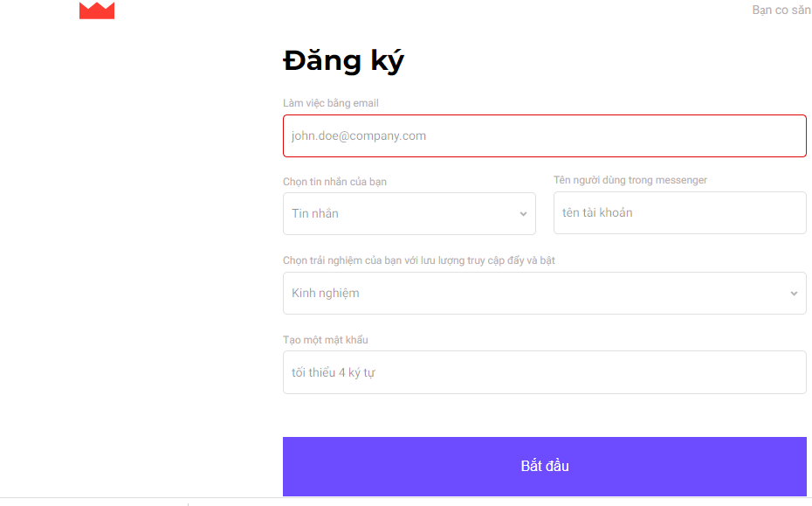Click the 'tối thiểu 4 ký tự' placeholder

coord(333,373)
